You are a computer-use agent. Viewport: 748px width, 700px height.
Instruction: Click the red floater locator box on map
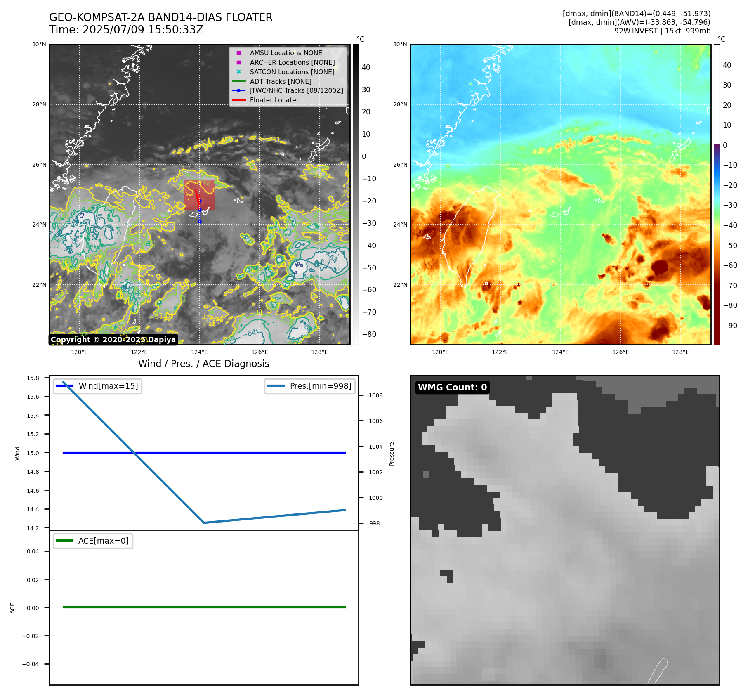coord(199,194)
